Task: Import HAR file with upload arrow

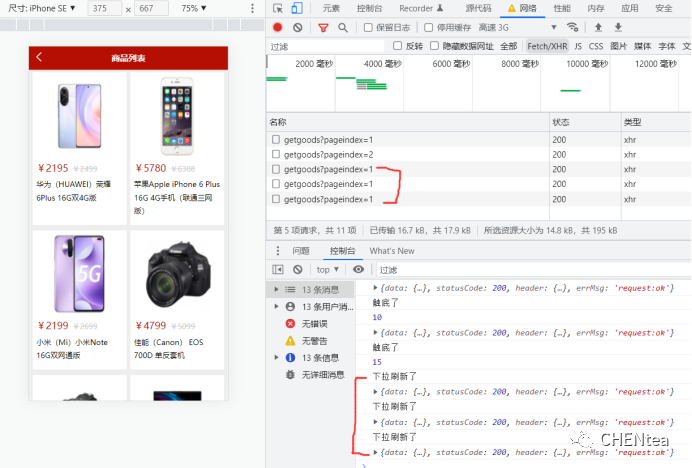Action: tap(598, 27)
